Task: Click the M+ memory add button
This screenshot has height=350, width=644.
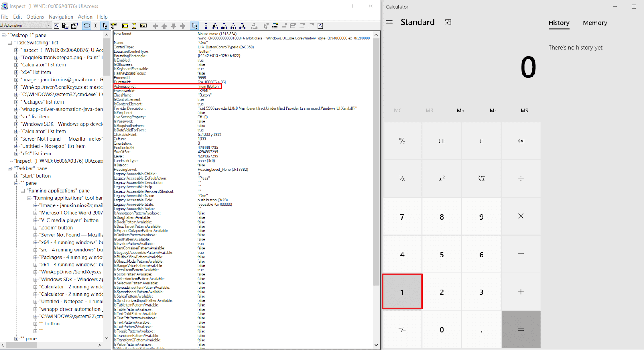Action: [461, 110]
